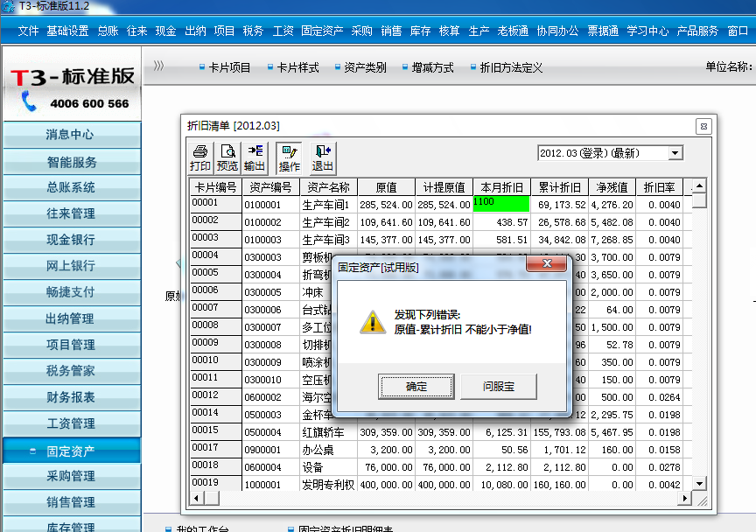The image size is (756, 532).
Task: Open 预览 preview from the toolbar
Action: [x=227, y=158]
